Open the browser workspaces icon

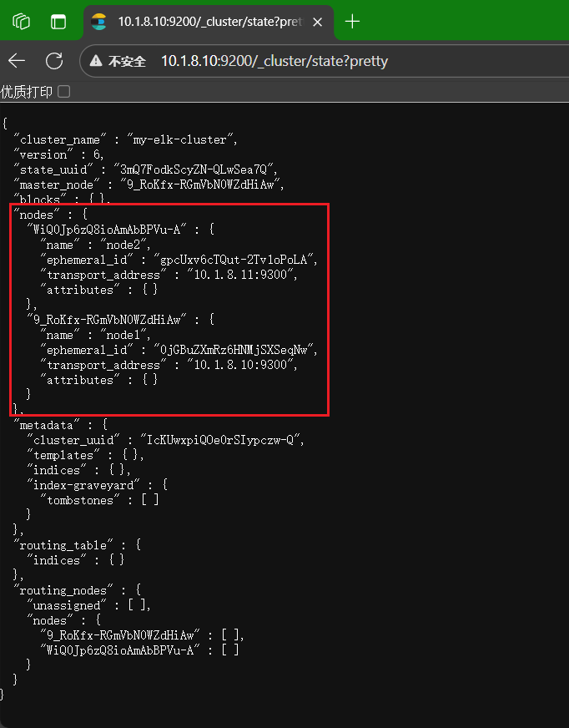(x=22, y=22)
